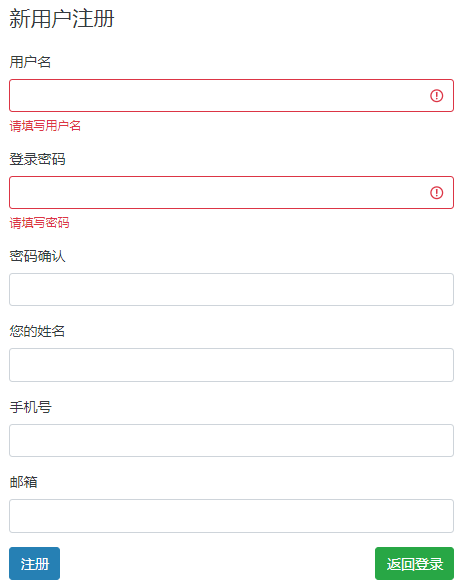
Task: Click the green 返回登录 button
Action: point(415,564)
